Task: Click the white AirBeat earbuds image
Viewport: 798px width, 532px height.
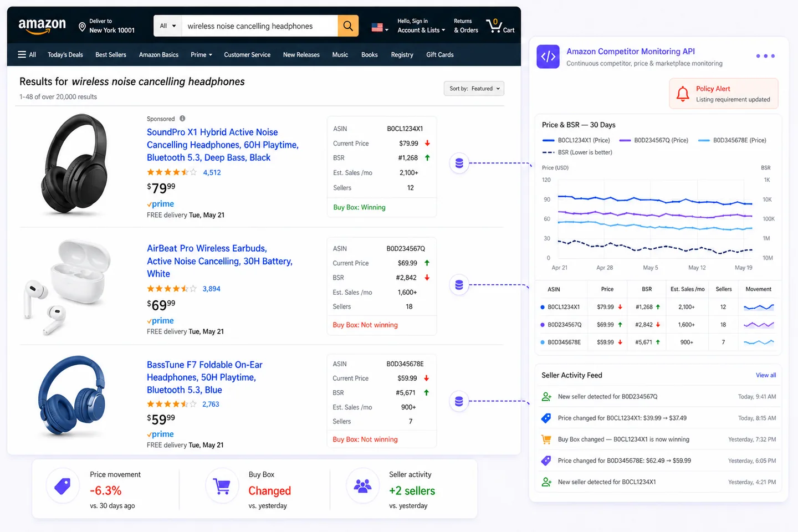Action: pyautogui.click(x=68, y=287)
